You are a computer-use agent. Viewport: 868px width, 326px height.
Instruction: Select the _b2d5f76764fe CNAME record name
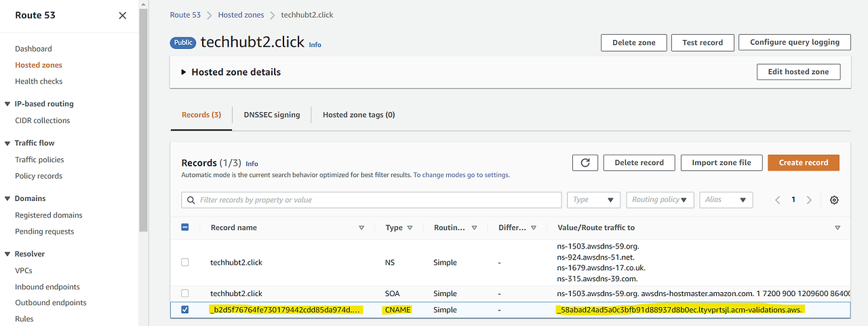pos(286,310)
